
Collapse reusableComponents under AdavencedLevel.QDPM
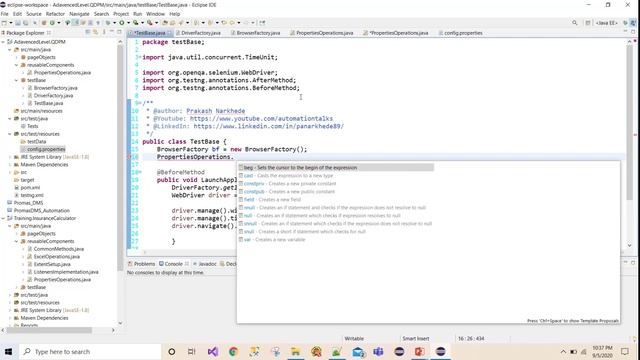pyautogui.click(x=17, y=65)
